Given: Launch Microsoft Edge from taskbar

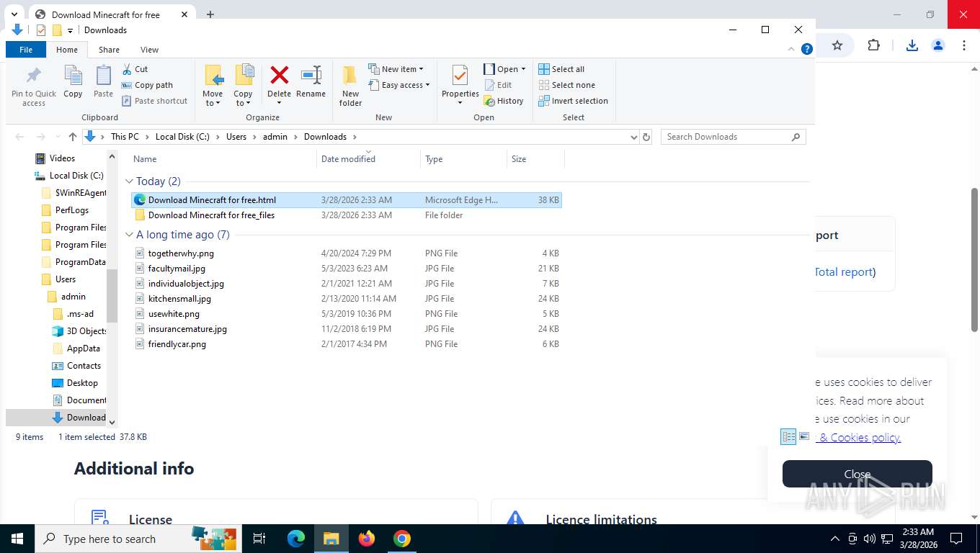Looking at the screenshot, I should 296,539.
